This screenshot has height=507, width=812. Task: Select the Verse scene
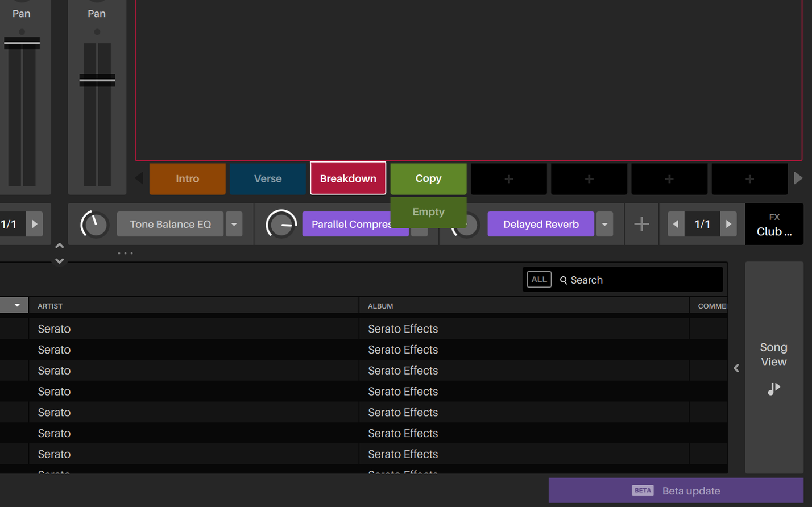267,178
